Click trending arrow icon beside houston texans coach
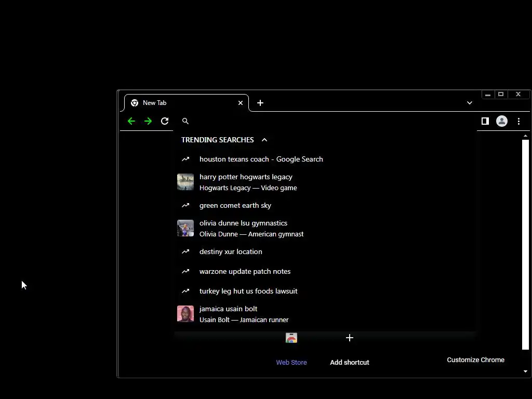532x399 pixels. [x=185, y=159]
